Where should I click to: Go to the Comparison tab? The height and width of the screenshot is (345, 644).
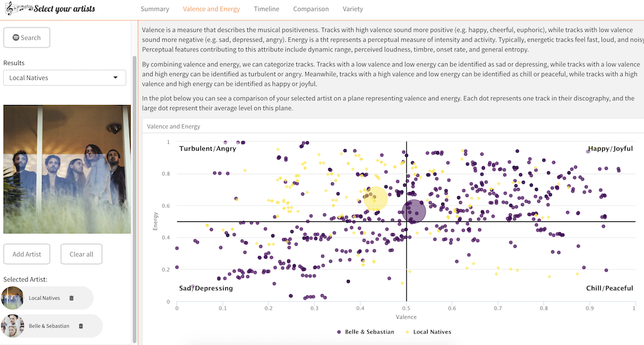click(310, 9)
